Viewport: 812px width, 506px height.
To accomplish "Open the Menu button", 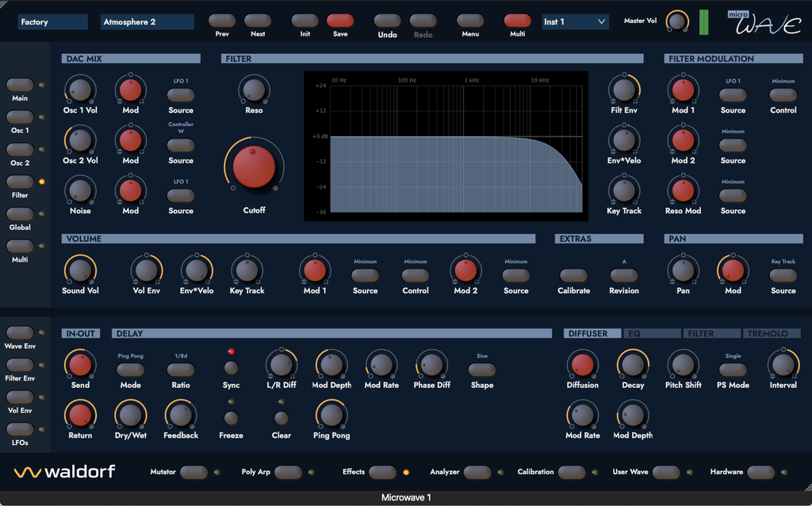I will pyautogui.click(x=470, y=21).
